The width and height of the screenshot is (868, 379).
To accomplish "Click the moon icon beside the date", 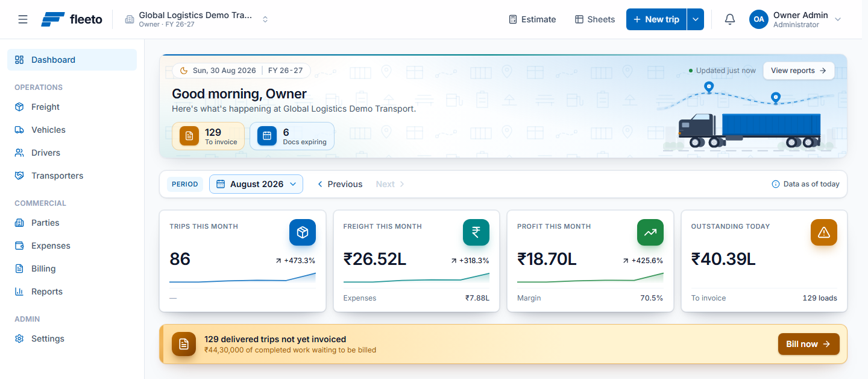I will pos(184,71).
